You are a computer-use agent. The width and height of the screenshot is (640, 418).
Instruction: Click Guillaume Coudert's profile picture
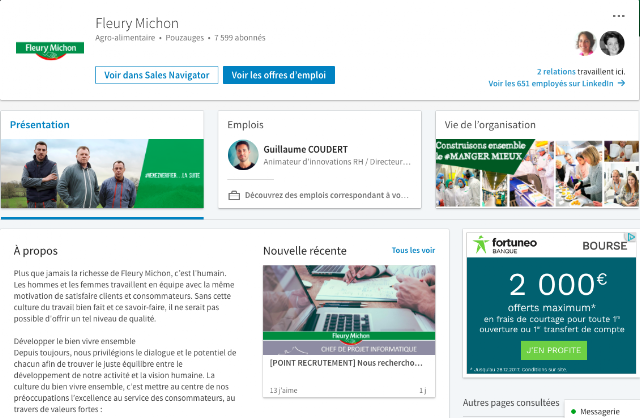coord(243,155)
